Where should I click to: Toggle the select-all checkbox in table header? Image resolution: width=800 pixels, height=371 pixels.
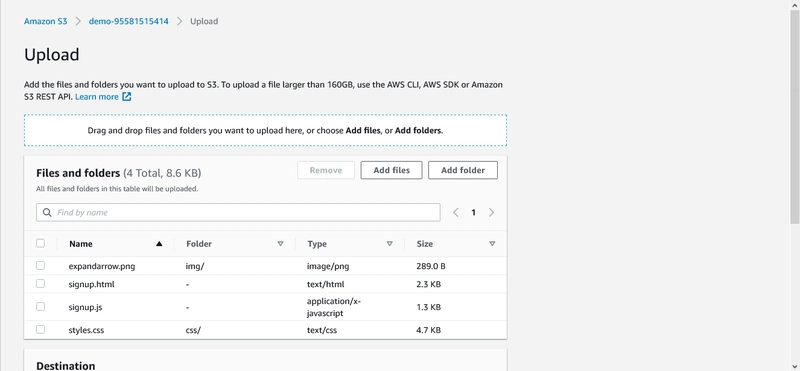coord(40,243)
